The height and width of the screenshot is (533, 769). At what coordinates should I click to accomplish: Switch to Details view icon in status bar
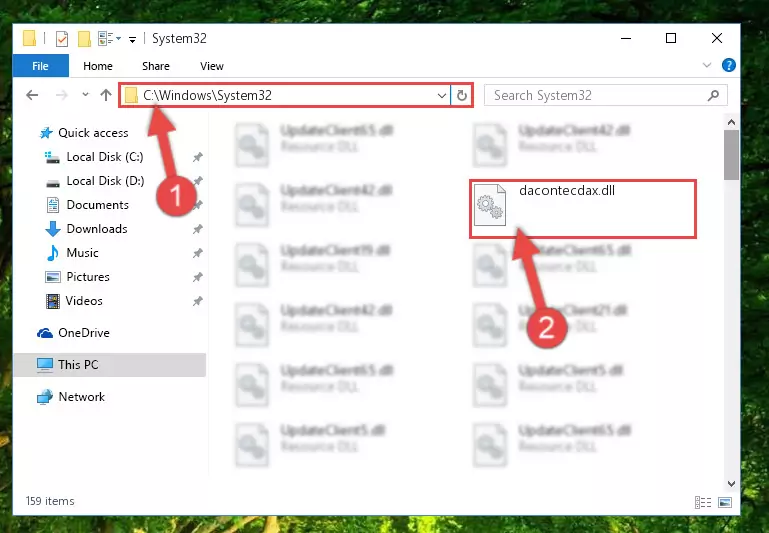tap(703, 502)
